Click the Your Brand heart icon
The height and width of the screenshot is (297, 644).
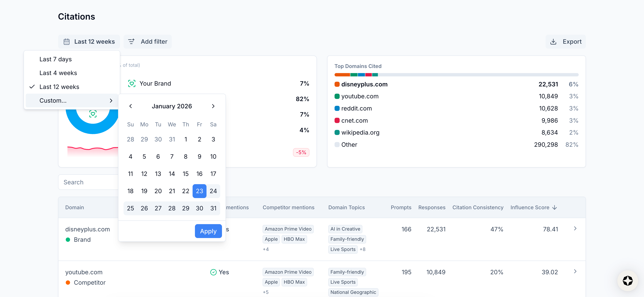(132, 83)
